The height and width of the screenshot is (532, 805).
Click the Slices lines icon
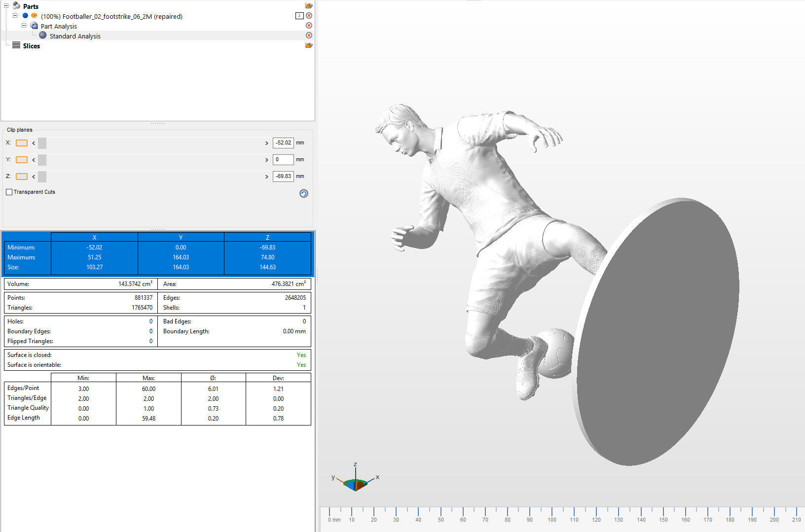pos(16,45)
